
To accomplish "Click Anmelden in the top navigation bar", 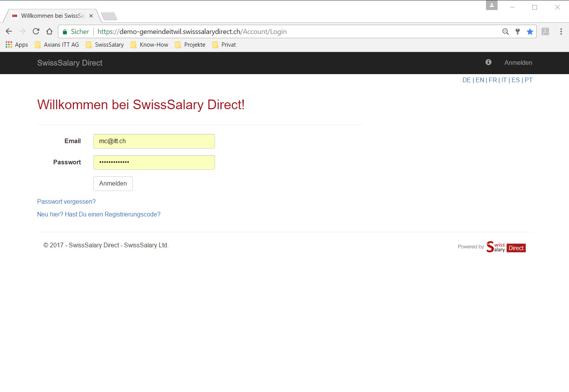I will click(x=518, y=63).
